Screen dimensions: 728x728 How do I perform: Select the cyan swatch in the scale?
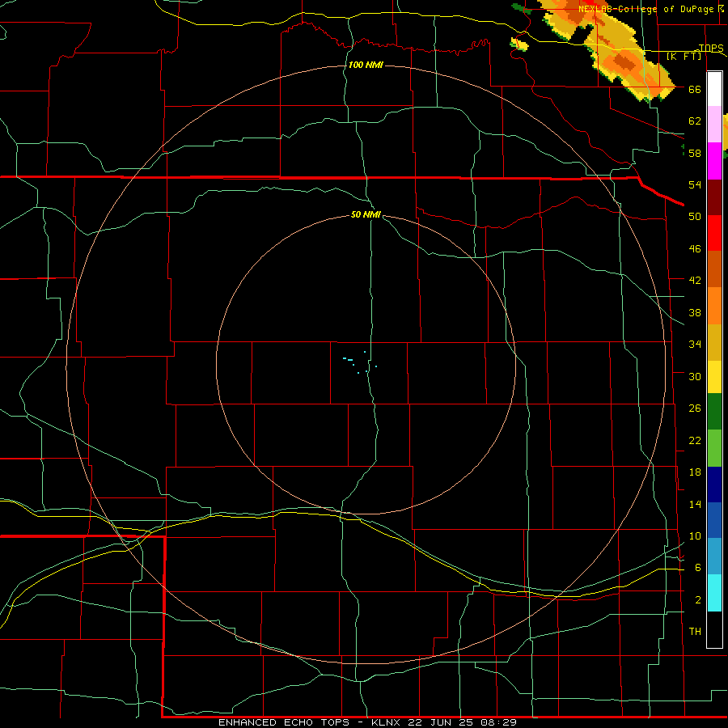point(714,593)
